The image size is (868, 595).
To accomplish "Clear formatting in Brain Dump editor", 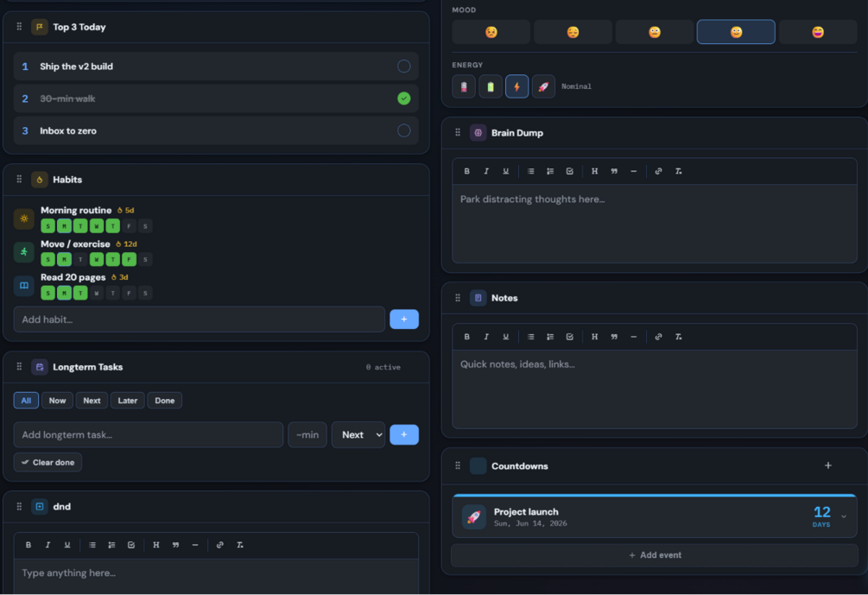I will point(678,171).
